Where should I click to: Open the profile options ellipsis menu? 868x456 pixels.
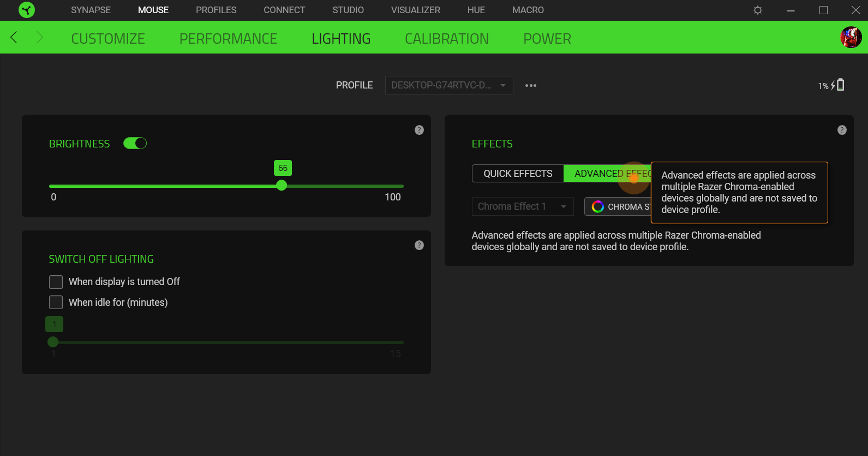pos(530,86)
